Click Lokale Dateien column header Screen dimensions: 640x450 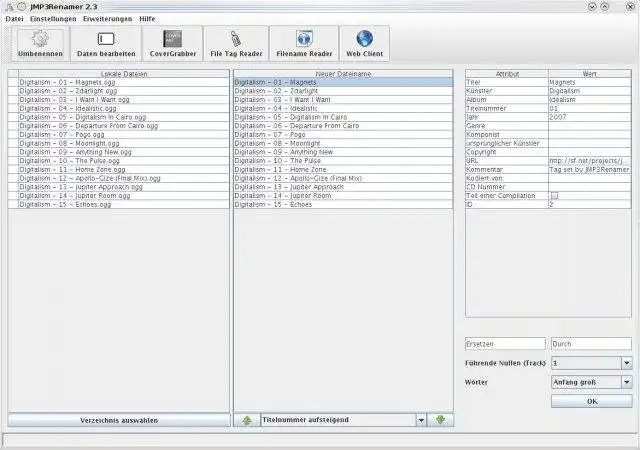click(124, 74)
